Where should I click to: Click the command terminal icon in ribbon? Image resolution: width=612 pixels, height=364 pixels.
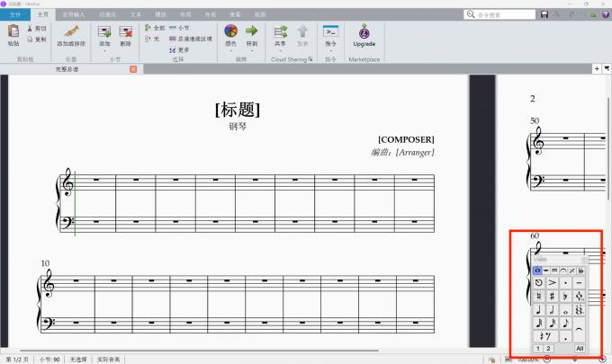click(x=330, y=31)
